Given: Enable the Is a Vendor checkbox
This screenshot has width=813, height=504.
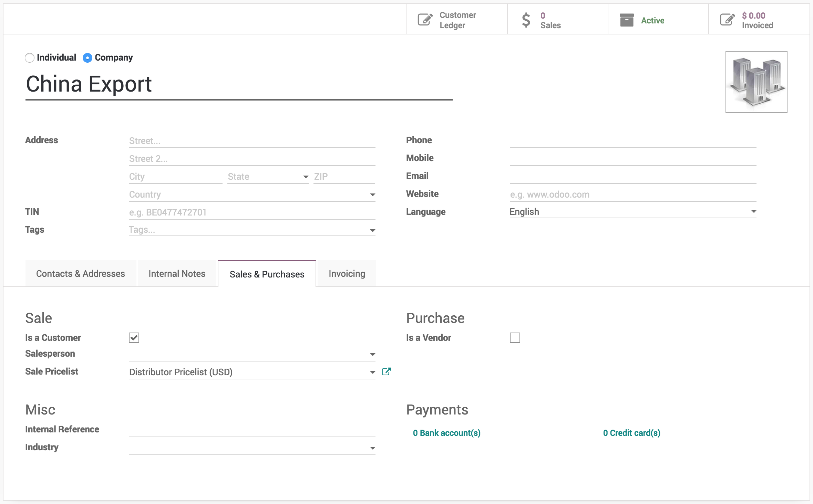Looking at the screenshot, I should point(515,338).
